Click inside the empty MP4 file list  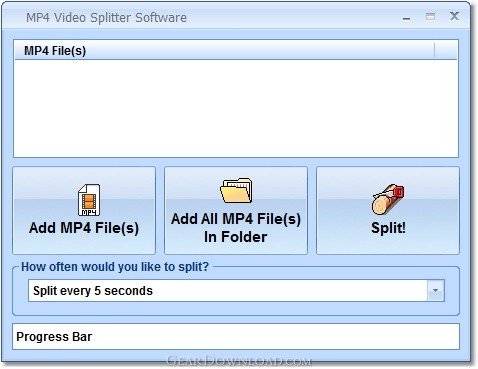click(x=236, y=108)
